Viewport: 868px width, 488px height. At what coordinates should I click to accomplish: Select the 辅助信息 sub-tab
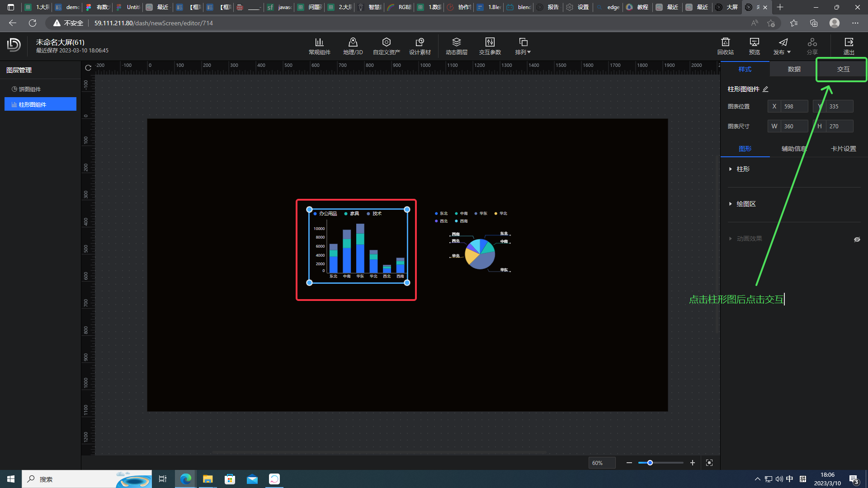pyautogui.click(x=794, y=149)
